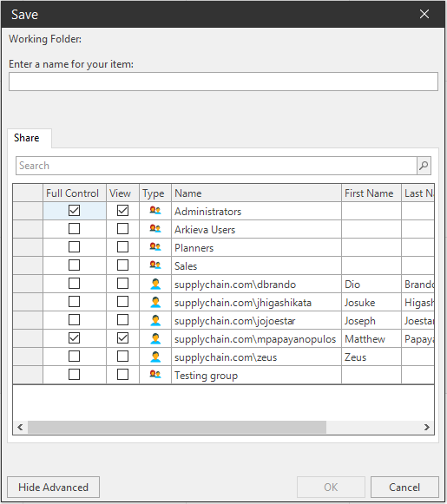Select the Planners name cell
447x504 pixels.
(256, 247)
